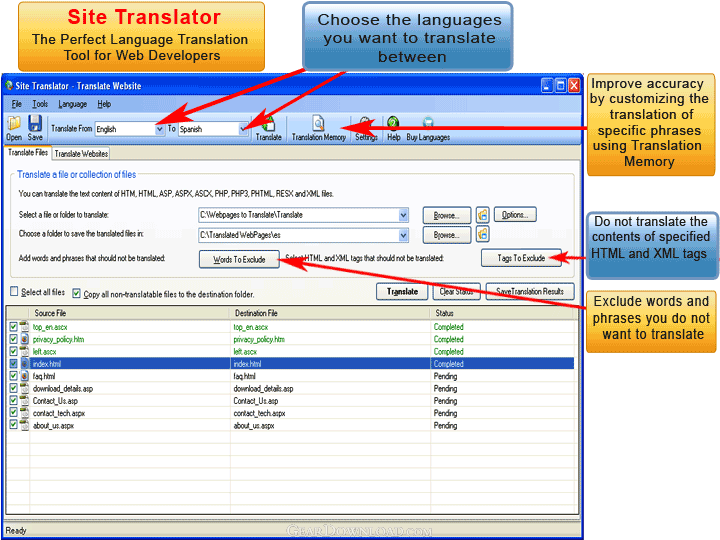Uncheck the top_en.ascx file checkbox
720x540 pixels.
click(13, 326)
